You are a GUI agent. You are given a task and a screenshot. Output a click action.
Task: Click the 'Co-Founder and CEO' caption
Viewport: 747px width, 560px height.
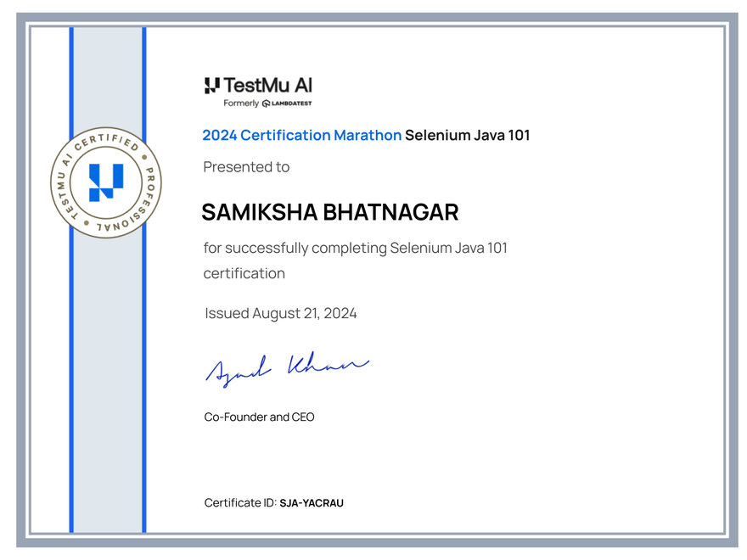pyautogui.click(x=258, y=417)
